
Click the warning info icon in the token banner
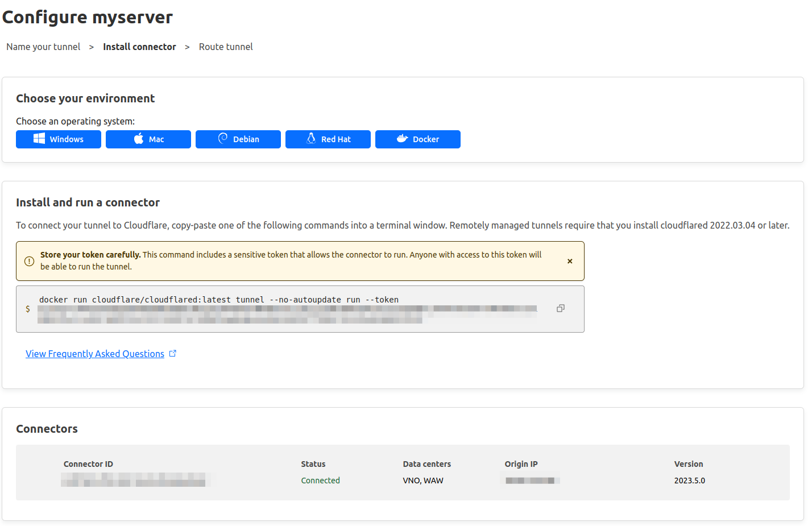click(29, 260)
